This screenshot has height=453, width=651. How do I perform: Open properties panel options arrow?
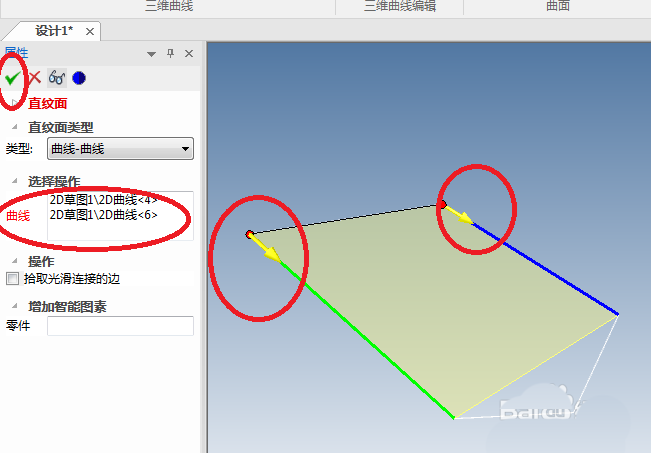(x=152, y=54)
